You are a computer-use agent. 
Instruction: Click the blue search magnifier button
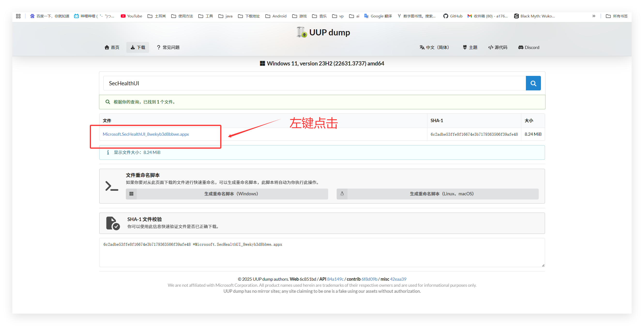tap(533, 83)
